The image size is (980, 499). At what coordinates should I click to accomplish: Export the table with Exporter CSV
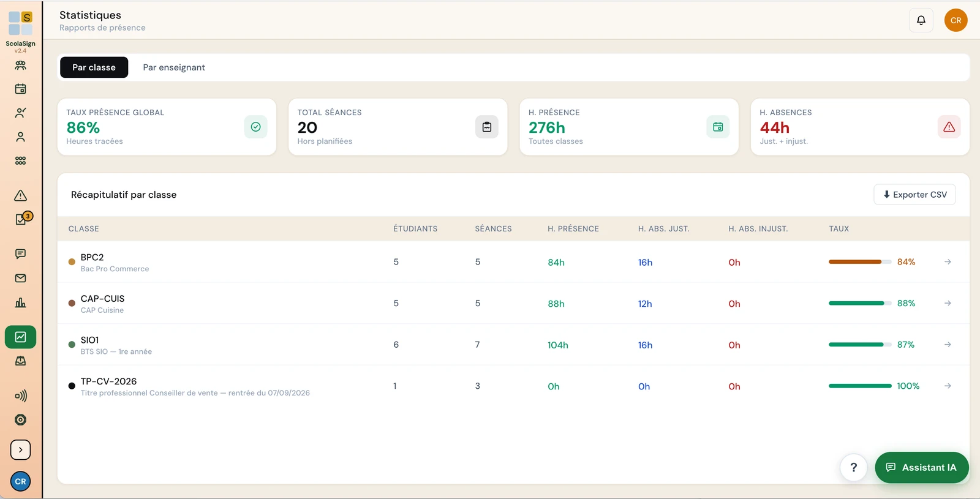914,195
